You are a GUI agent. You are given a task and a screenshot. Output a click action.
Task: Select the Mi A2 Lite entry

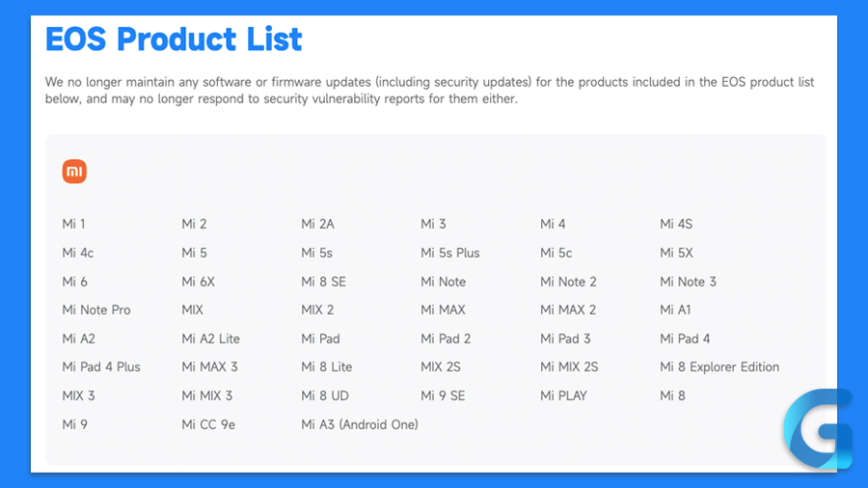click(x=210, y=339)
